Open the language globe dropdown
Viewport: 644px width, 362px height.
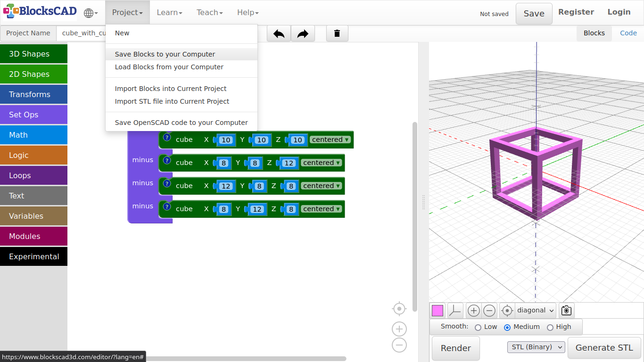pyautogui.click(x=91, y=13)
